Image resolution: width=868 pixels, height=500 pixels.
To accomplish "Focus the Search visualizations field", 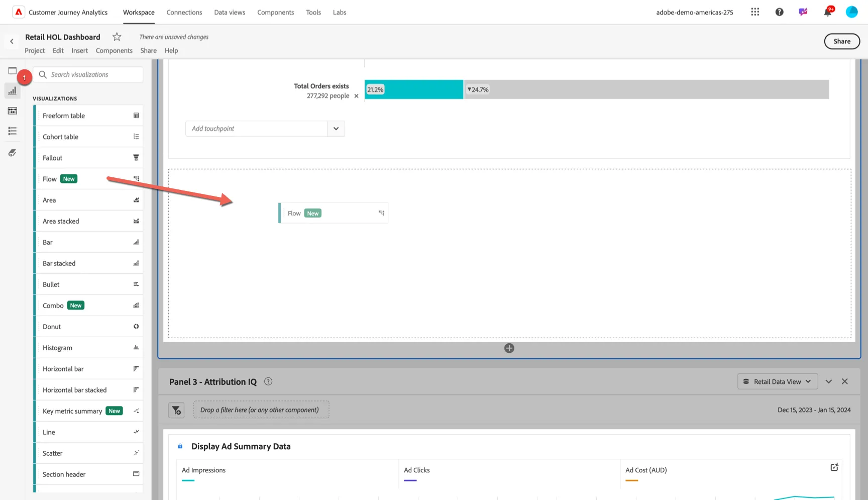I will [x=88, y=74].
